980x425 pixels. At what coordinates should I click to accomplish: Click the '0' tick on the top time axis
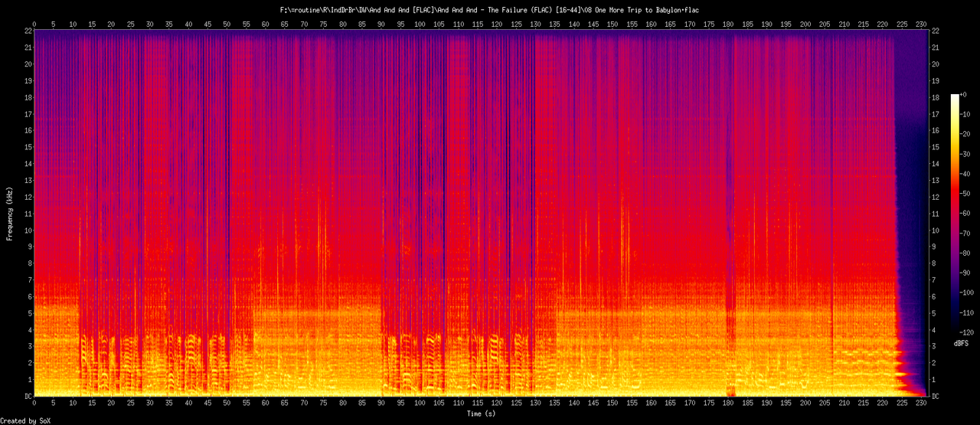(34, 24)
